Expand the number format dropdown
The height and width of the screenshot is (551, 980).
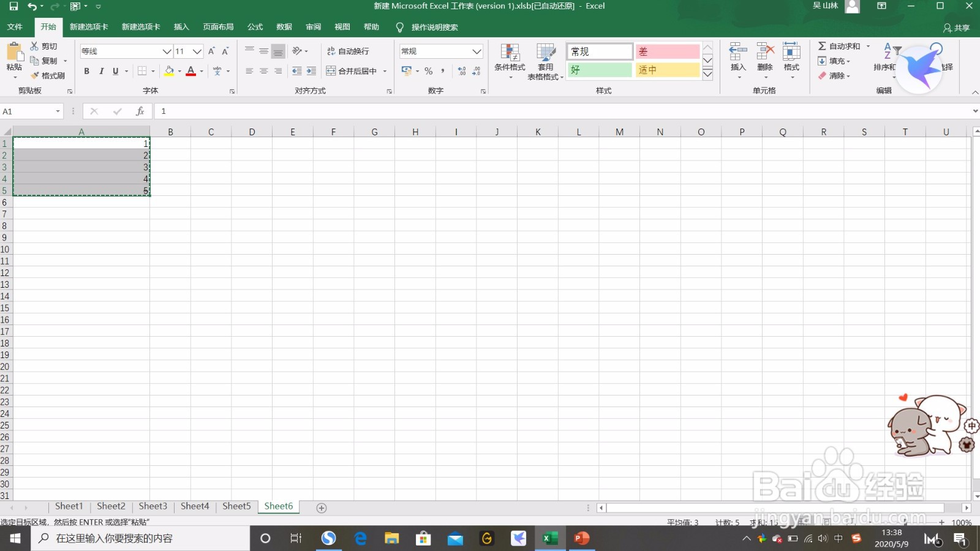477,51
